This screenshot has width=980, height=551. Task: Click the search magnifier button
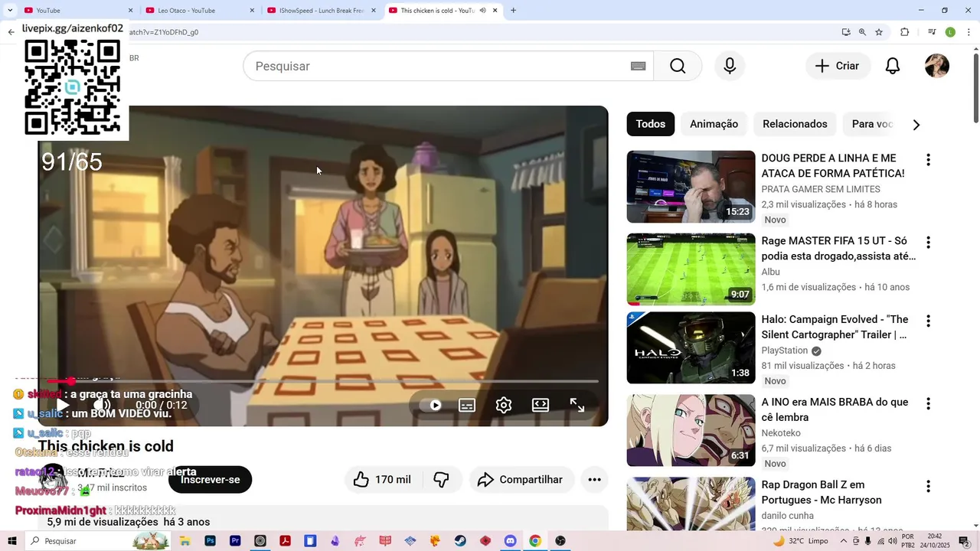[x=678, y=66]
